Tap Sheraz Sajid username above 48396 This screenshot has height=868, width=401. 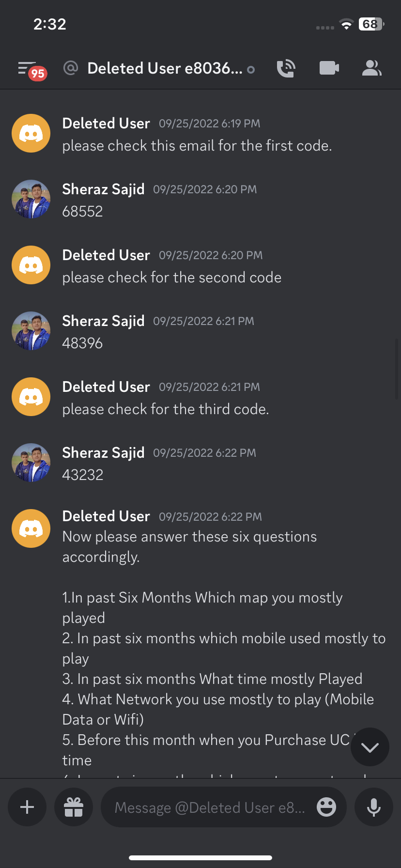103,321
